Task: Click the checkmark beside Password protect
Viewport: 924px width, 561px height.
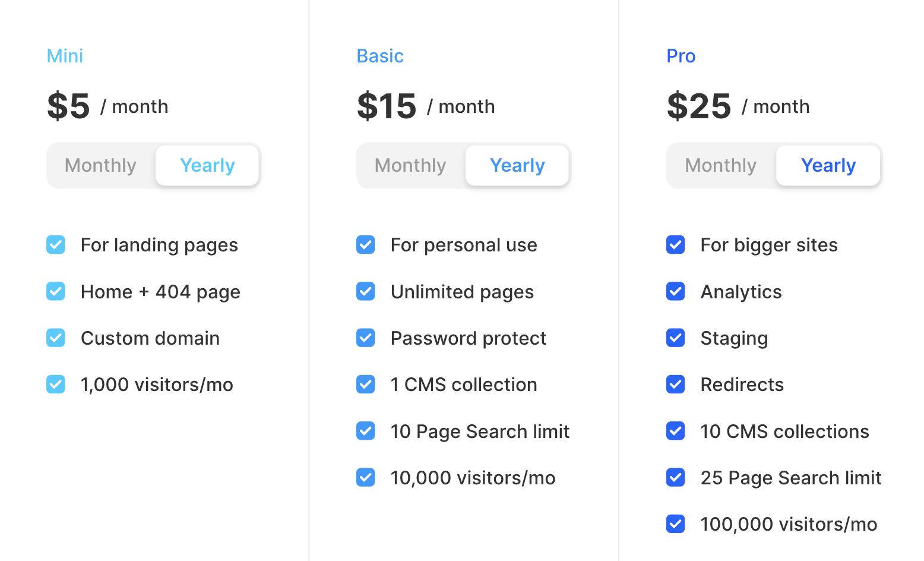Action: coord(366,338)
